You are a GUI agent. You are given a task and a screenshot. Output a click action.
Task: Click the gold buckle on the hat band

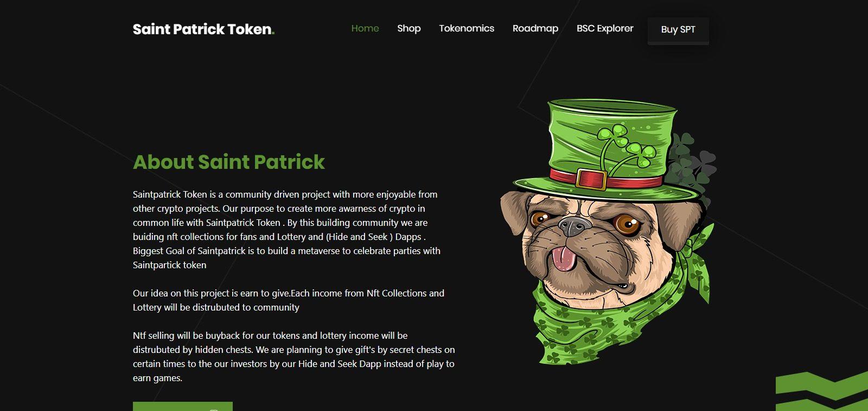point(591,179)
